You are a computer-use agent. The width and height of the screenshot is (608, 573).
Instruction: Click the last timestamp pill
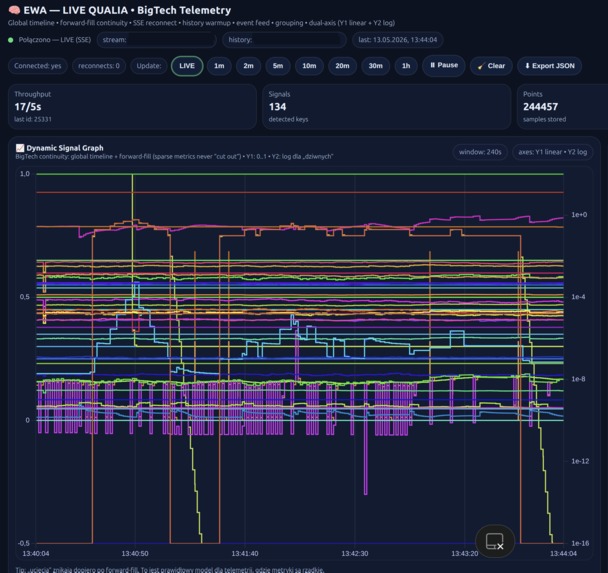[x=397, y=40]
